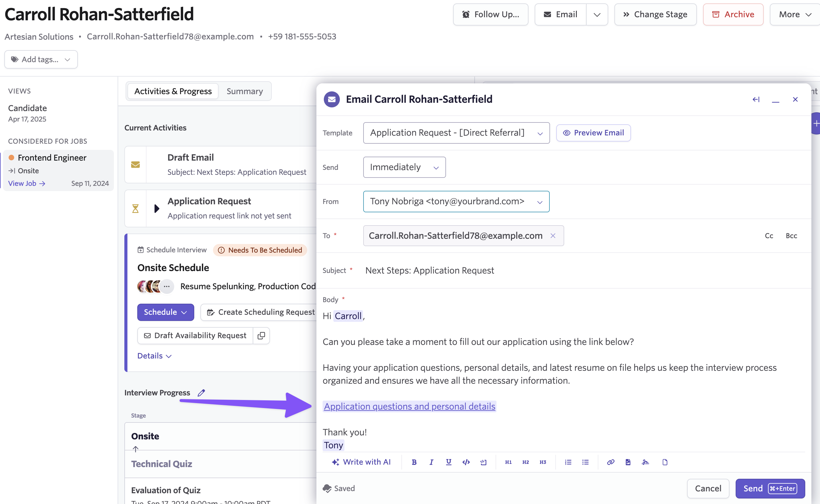820x504 pixels.
Task: Click the Preview Email button
Action: click(x=593, y=133)
